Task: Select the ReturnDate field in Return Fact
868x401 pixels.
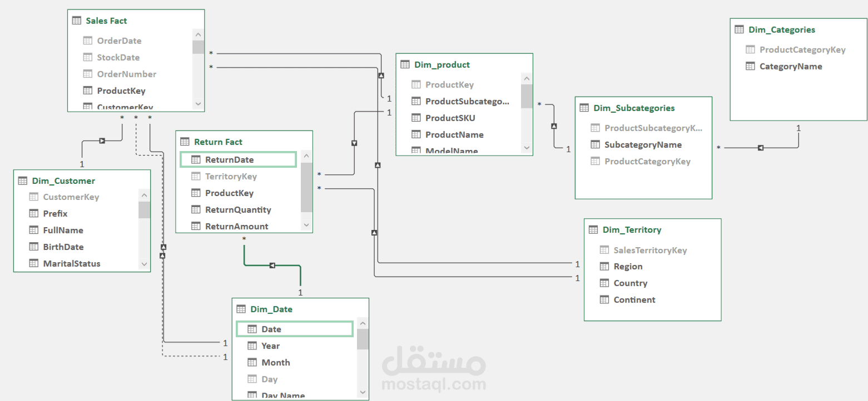Action: pos(238,159)
